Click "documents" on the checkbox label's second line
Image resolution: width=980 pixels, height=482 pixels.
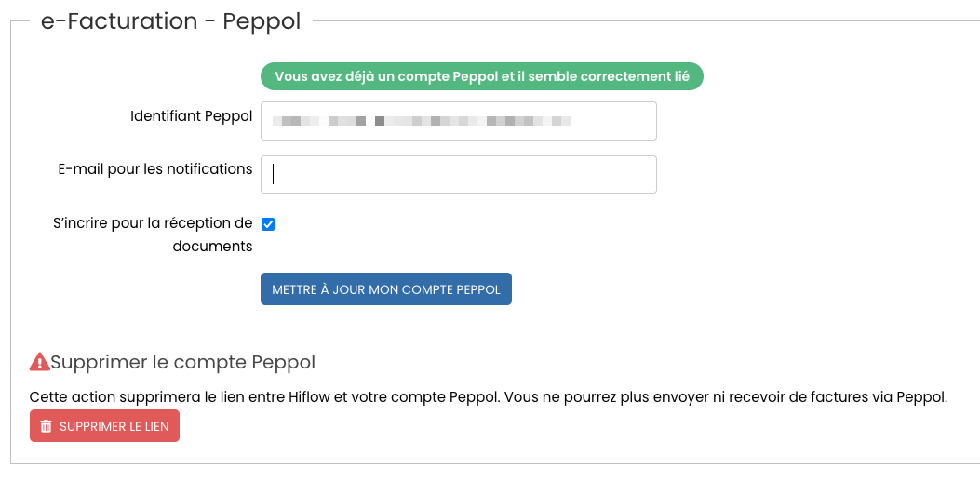tap(212, 247)
